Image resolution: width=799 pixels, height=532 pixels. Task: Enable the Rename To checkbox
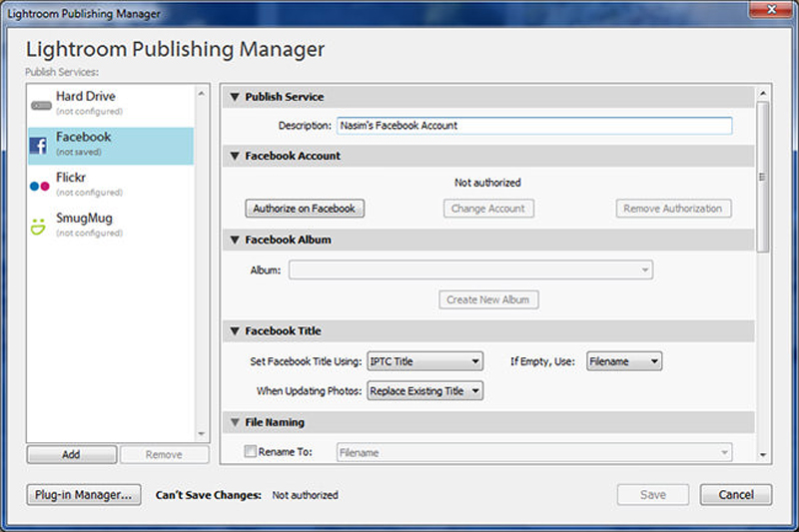click(x=251, y=452)
